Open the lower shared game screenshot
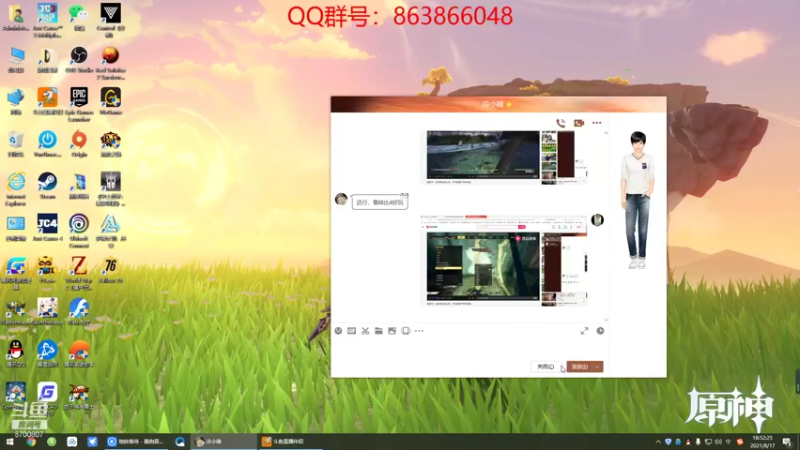This screenshot has height=450, width=800. pos(504,261)
